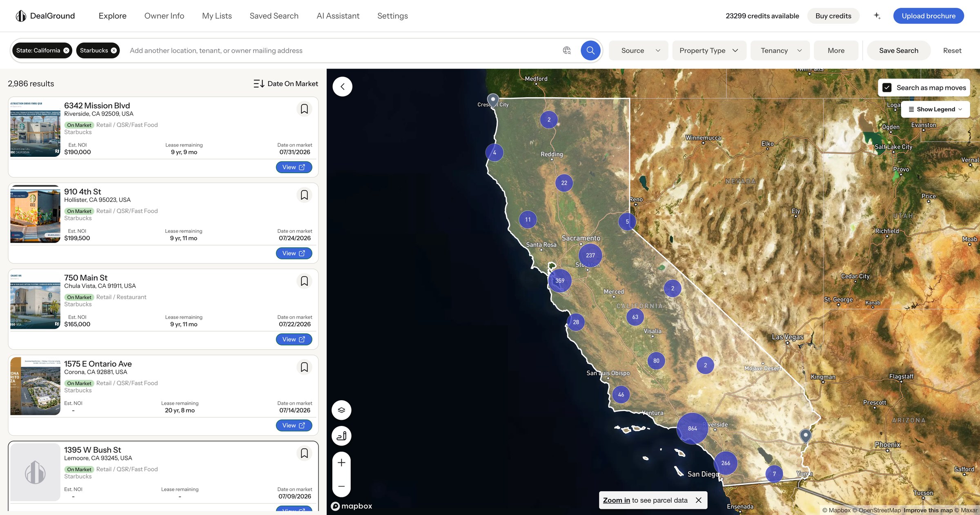Click the sort icon beside Date On Market

coord(259,84)
